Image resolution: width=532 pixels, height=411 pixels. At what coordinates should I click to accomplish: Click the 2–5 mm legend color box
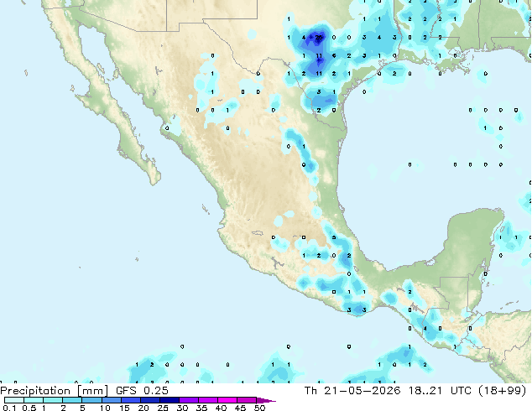point(72,400)
